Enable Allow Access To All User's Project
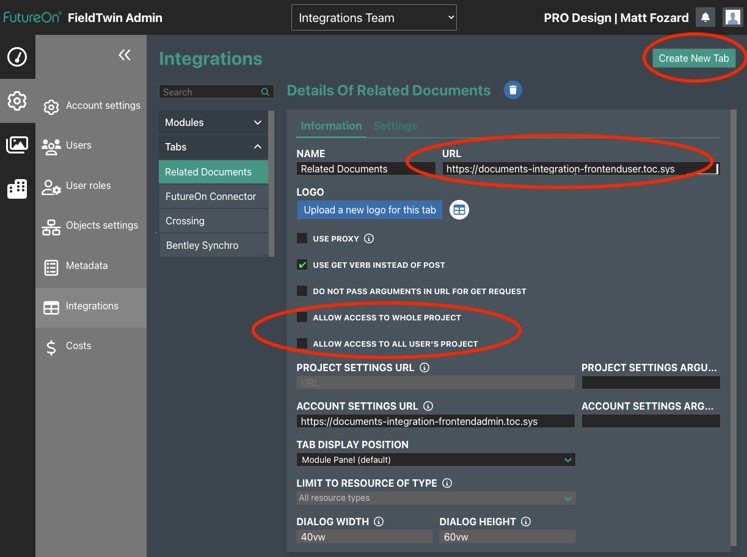Screen dimensions: 747x557 (x=302, y=343)
